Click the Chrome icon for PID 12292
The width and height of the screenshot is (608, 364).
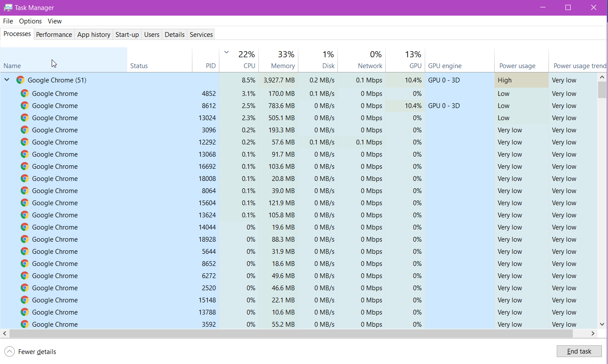click(25, 142)
